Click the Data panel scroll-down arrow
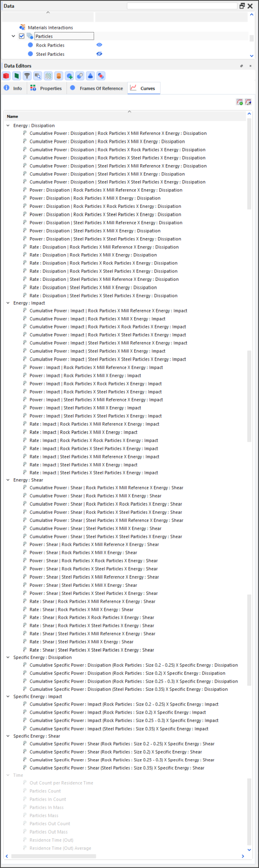The height and width of the screenshot is (868, 259). (252, 56)
